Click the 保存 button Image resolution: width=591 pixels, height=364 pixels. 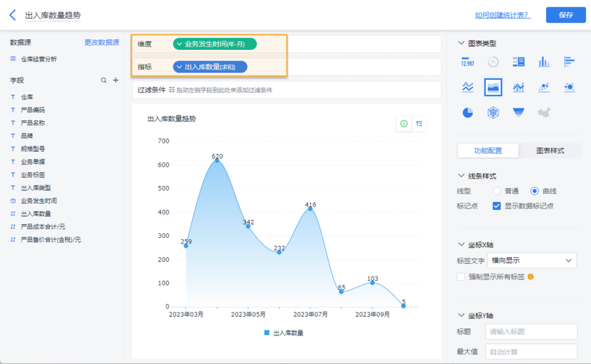coord(566,15)
